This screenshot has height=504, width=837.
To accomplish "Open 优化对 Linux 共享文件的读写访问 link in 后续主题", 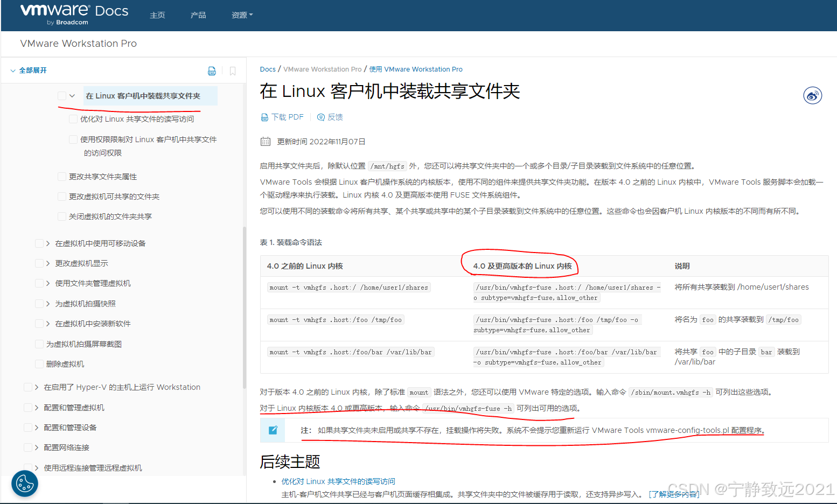I will (338, 481).
